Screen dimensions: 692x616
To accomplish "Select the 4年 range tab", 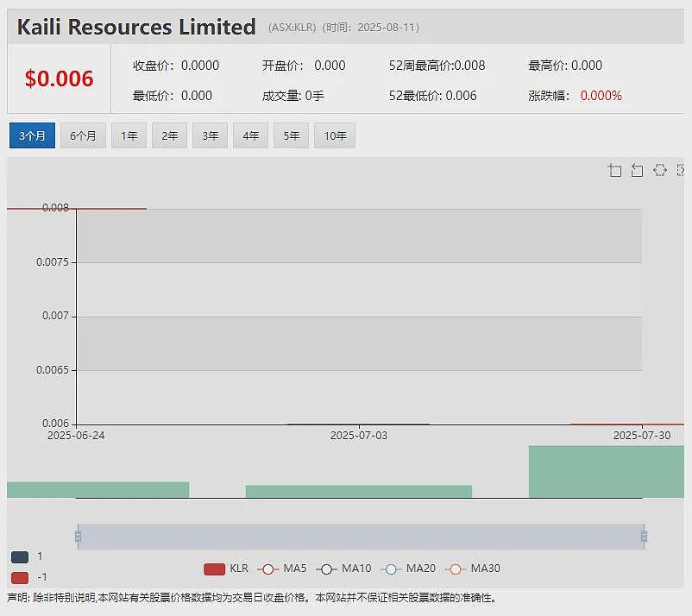I will [251, 135].
